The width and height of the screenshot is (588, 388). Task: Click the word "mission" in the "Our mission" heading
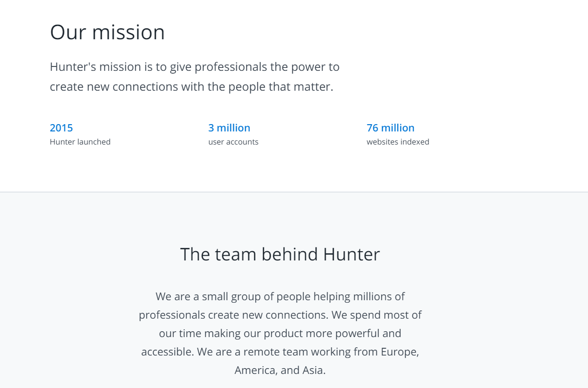(129, 32)
